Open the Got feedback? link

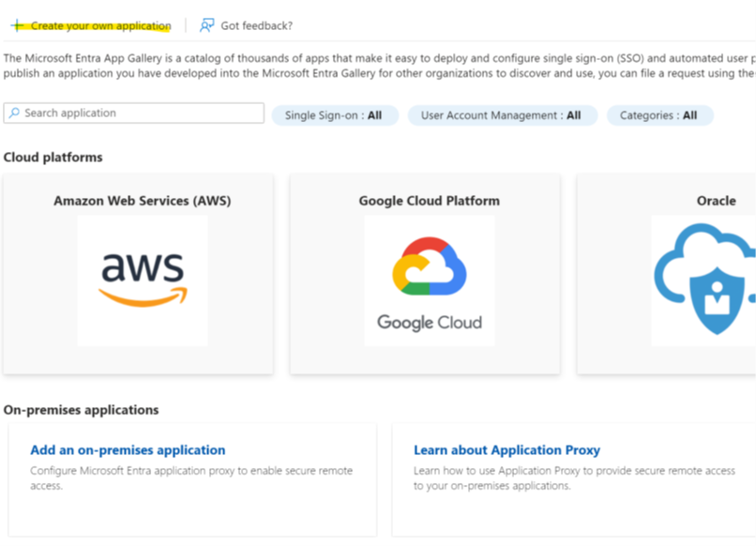(x=256, y=25)
